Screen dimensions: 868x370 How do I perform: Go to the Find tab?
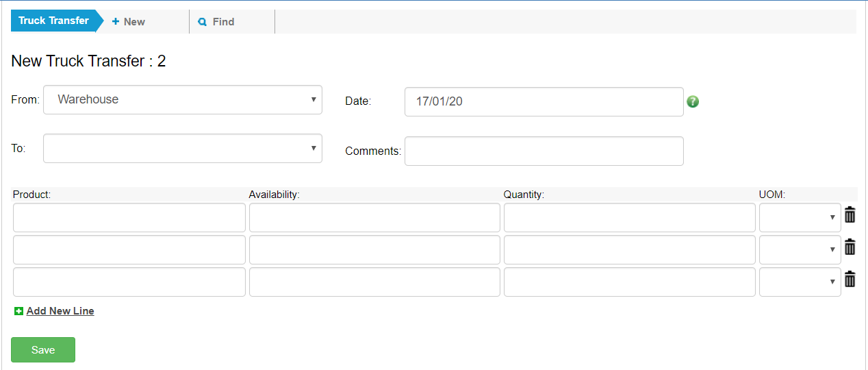tap(217, 22)
